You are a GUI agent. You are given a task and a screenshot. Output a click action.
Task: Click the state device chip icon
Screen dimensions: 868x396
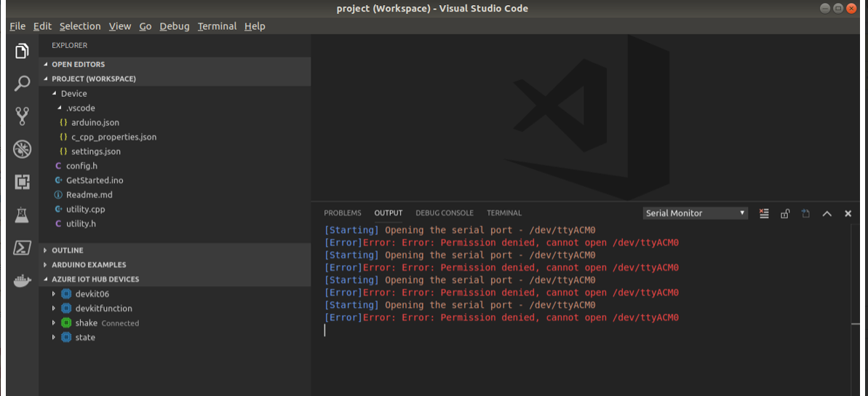click(66, 337)
